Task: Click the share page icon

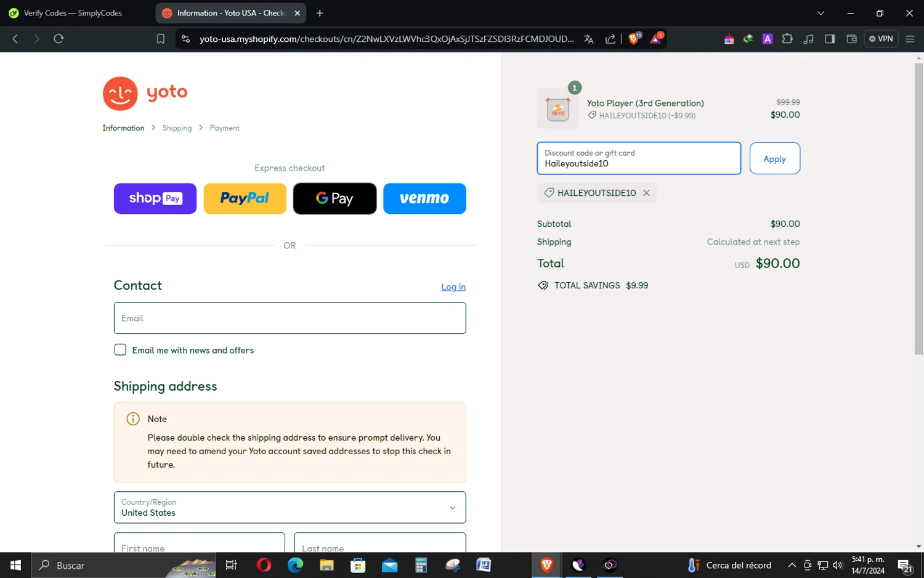Action: [610, 39]
